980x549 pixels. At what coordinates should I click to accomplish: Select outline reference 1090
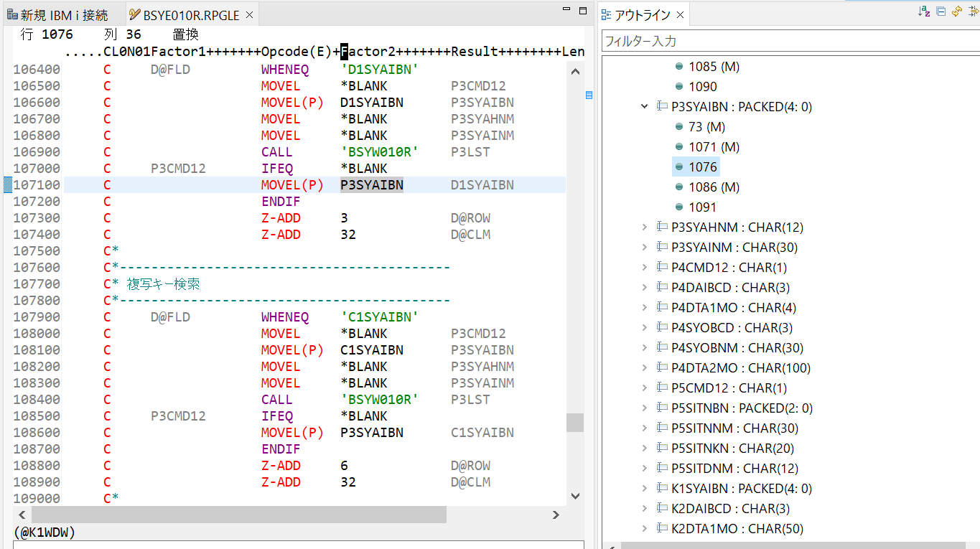(x=703, y=86)
